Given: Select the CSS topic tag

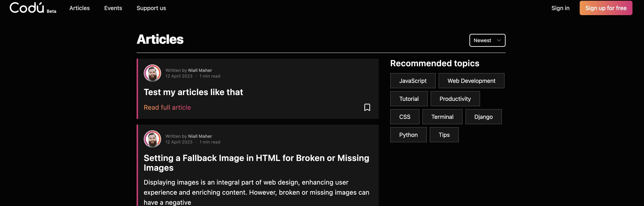Looking at the screenshot, I should tap(405, 117).
